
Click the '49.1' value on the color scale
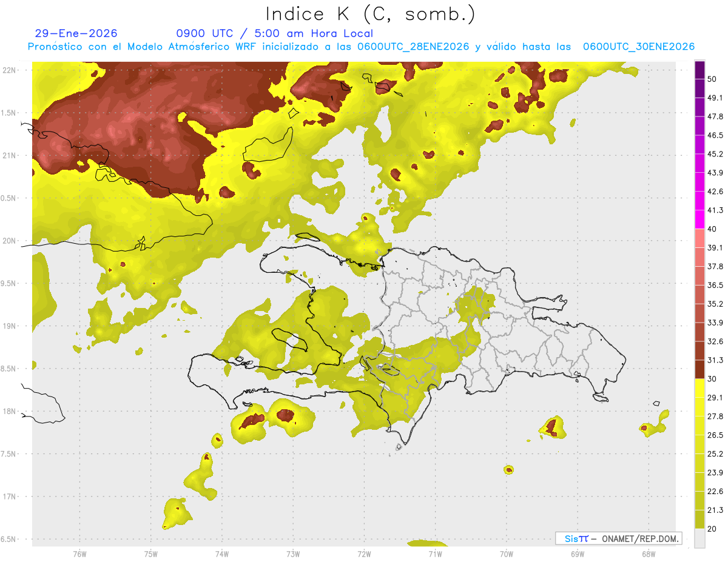(715, 98)
